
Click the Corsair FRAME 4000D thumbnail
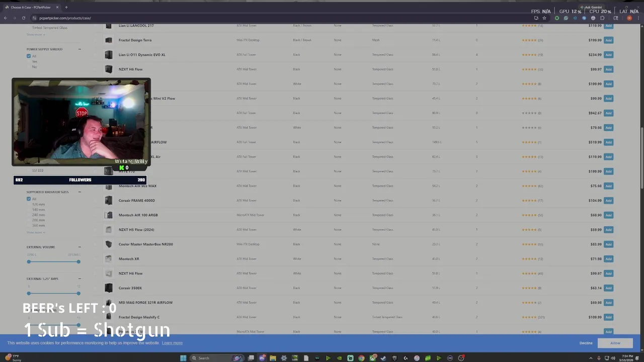109,201
